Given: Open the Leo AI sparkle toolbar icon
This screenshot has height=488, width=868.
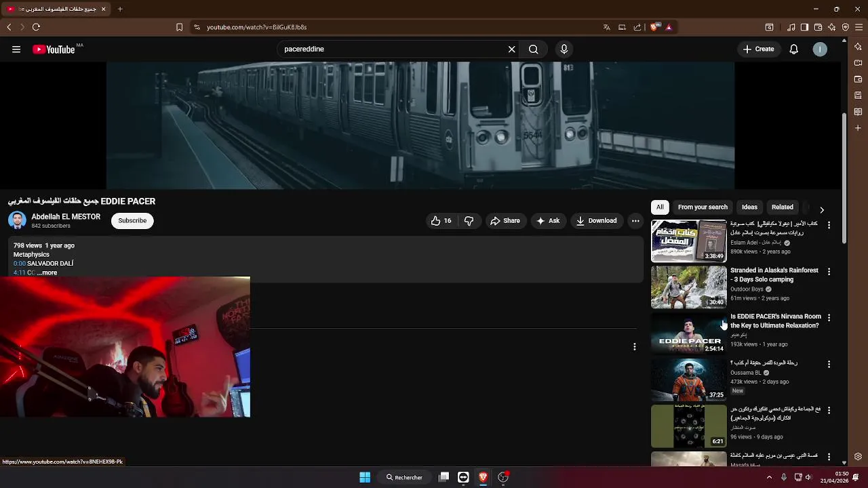Looking at the screenshot, I should coord(831,27).
